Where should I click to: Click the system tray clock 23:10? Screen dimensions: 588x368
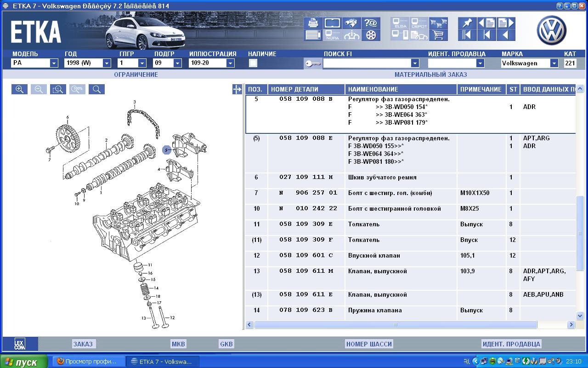point(574,362)
